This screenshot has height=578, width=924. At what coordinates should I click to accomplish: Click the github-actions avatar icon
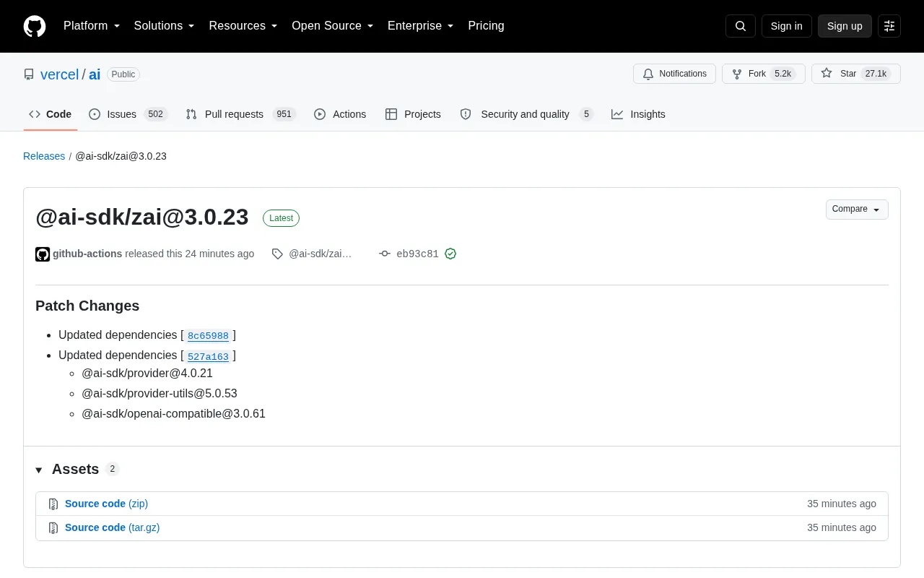point(43,254)
